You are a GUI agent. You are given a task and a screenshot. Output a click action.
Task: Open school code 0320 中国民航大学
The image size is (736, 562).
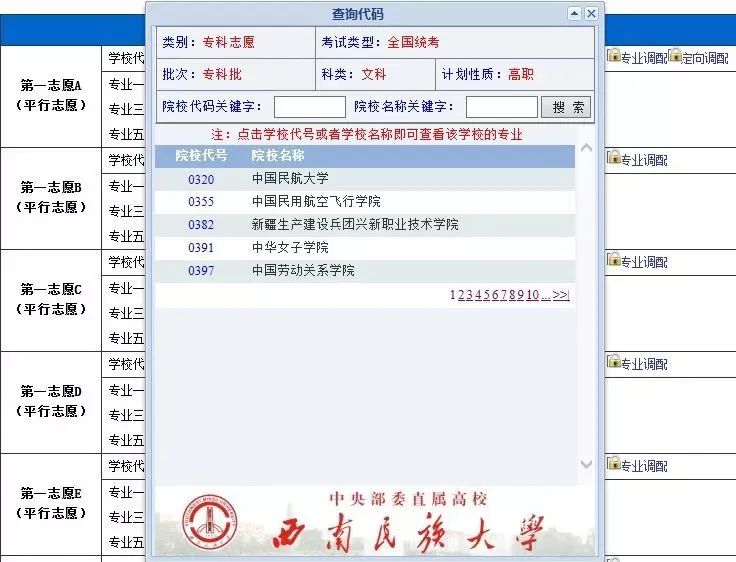click(x=201, y=179)
